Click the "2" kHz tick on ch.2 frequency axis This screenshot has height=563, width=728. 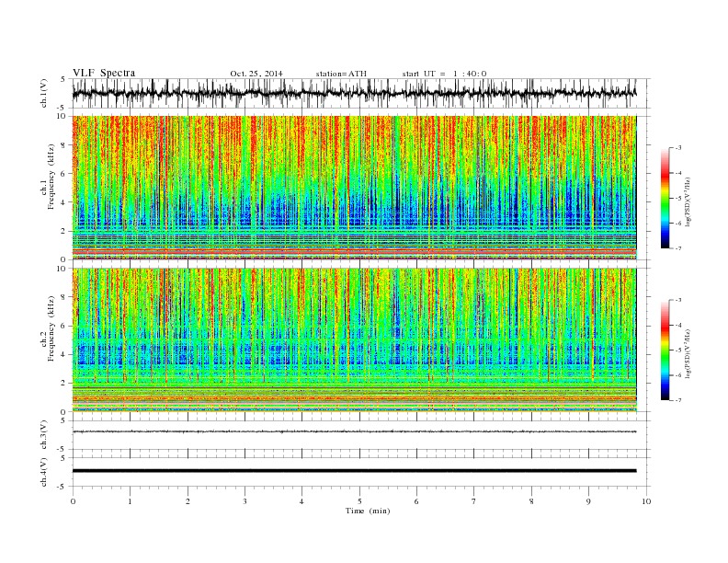click(64, 384)
